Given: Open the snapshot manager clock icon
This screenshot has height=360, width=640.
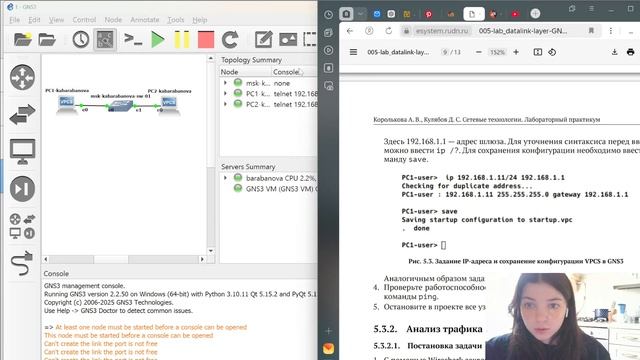Looking at the screenshot, I should [x=81, y=40].
